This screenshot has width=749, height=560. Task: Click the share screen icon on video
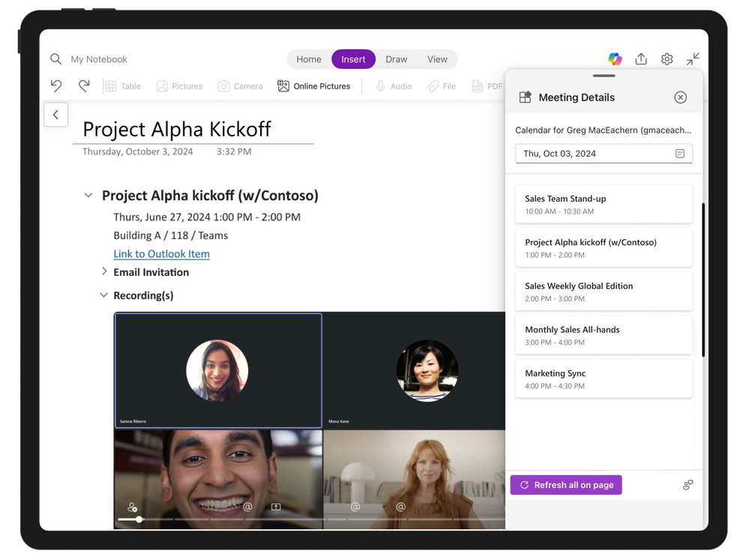tap(276, 507)
